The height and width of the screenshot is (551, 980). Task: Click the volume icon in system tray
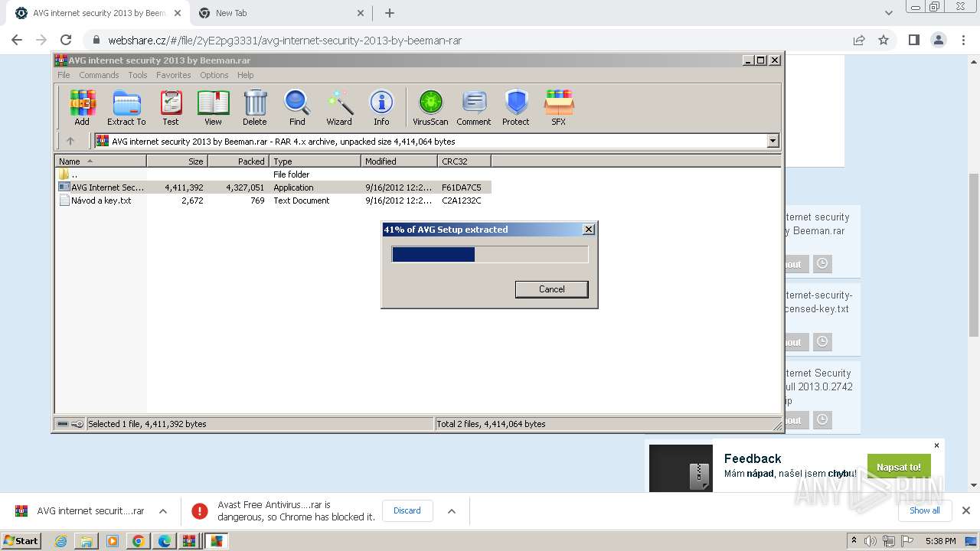coord(871,541)
